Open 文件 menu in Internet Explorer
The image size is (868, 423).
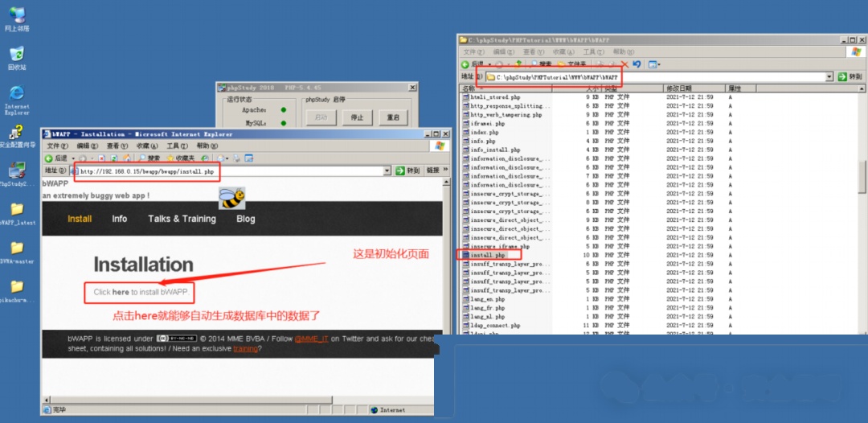click(x=57, y=146)
